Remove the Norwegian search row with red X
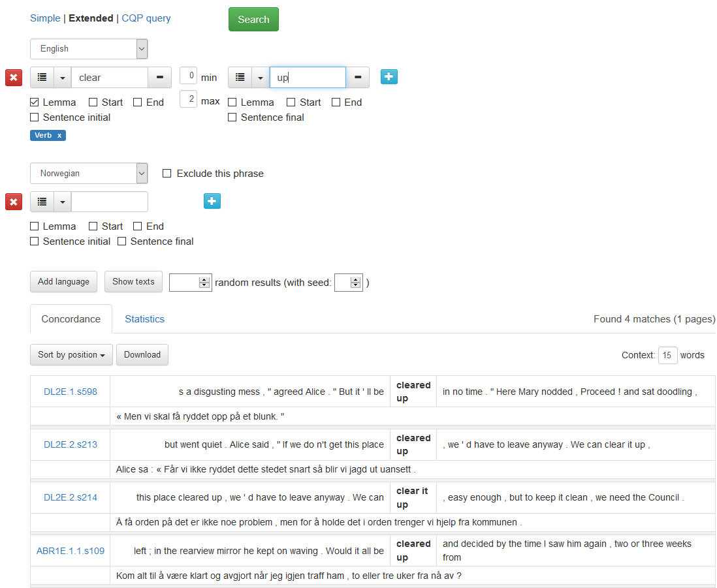Viewport: 717px width, 588px height. (14, 202)
